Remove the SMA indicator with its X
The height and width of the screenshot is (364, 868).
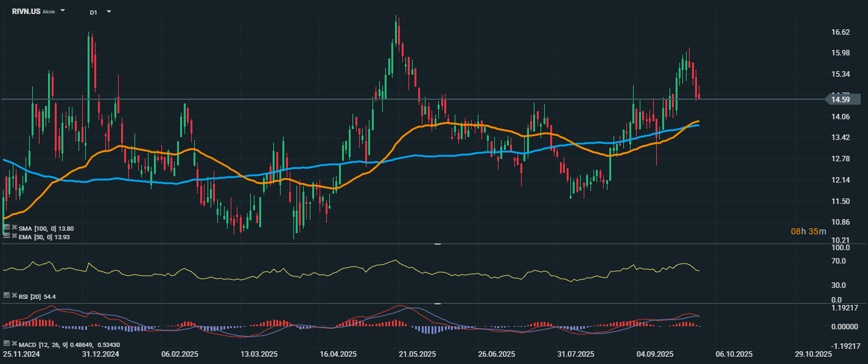(x=14, y=228)
